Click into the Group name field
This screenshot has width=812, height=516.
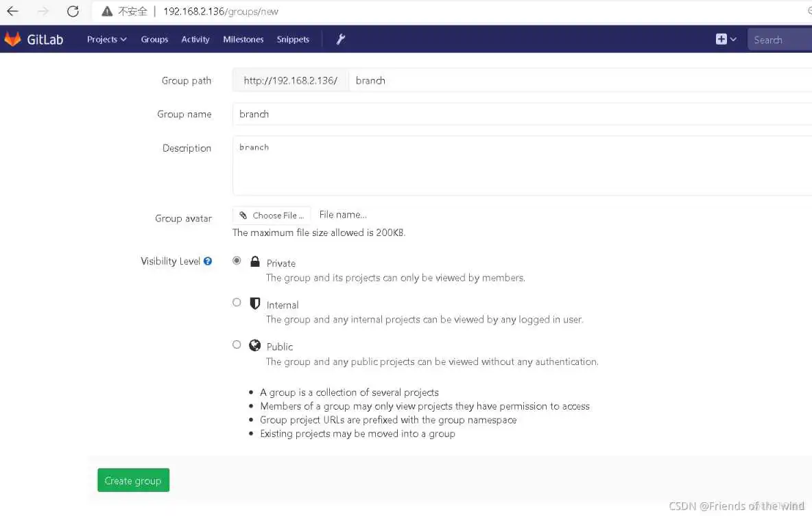[x=521, y=114]
